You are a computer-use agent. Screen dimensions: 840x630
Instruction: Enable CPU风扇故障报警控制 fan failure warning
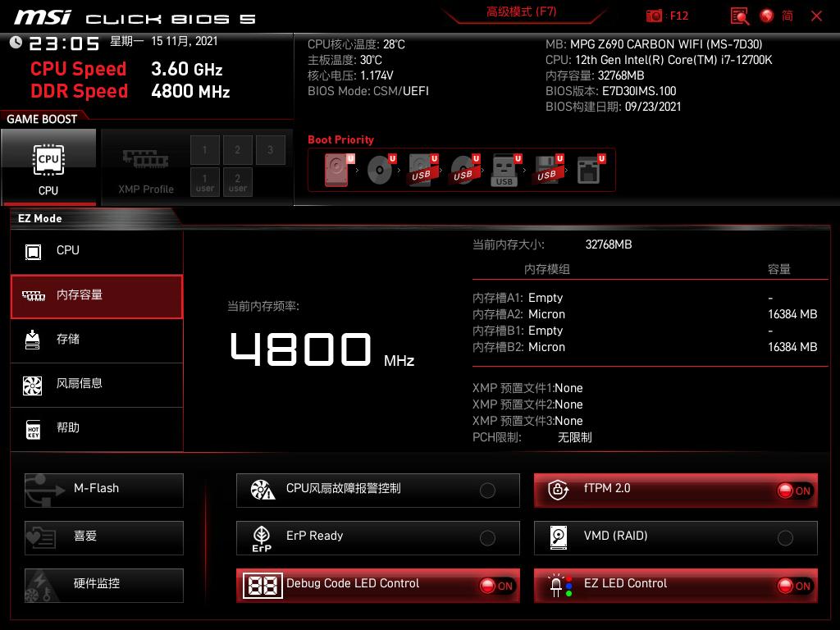coord(488,490)
